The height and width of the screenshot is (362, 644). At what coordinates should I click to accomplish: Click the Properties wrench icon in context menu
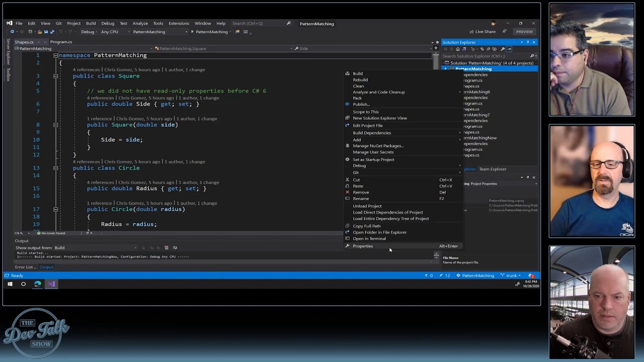347,246
